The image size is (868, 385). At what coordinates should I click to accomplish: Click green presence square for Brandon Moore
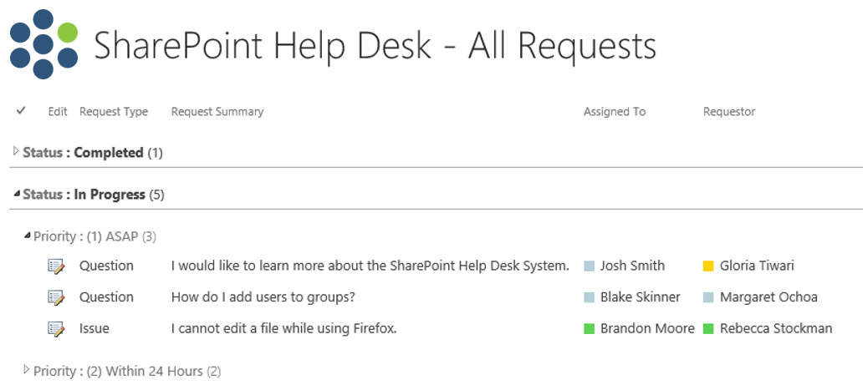(589, 329)
